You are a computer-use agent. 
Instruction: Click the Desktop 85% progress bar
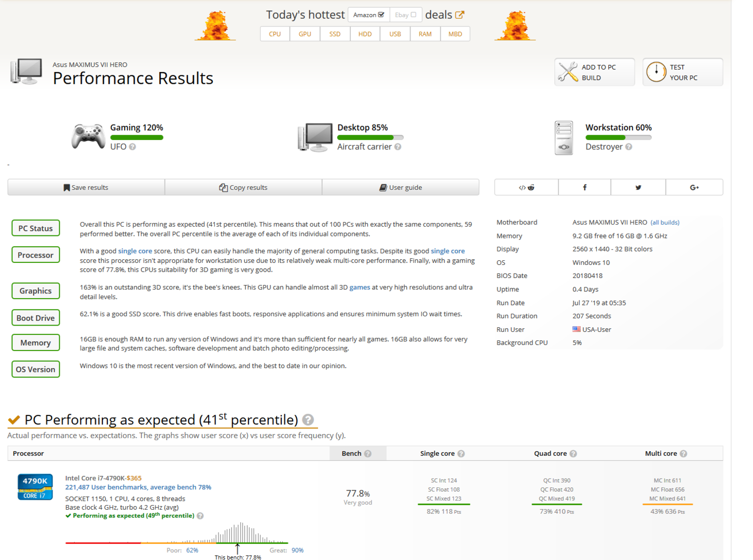(371, 137)
